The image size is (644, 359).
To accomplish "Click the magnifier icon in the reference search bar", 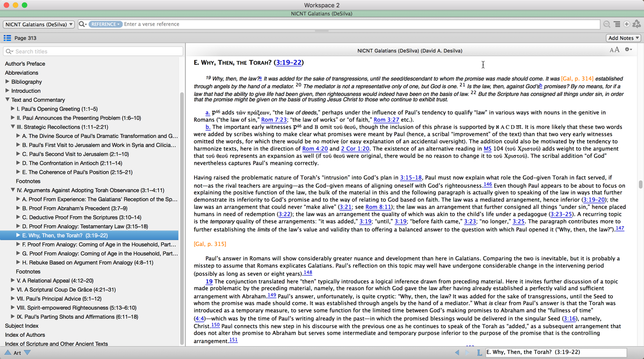I will 82,24.
